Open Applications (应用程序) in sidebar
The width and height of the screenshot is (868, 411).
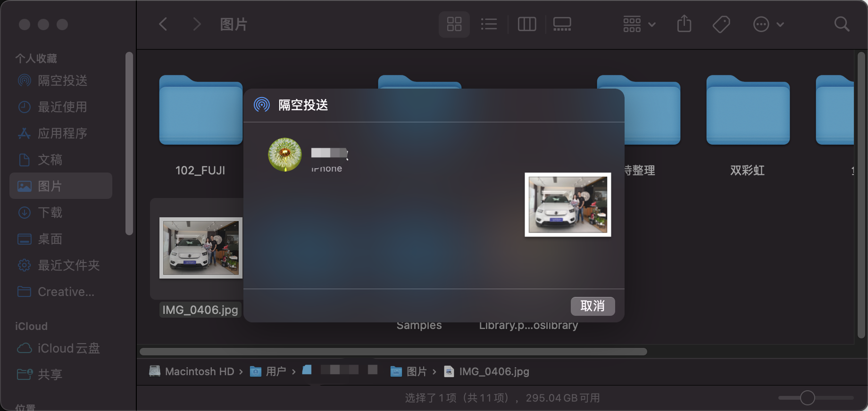coord(62,133)
